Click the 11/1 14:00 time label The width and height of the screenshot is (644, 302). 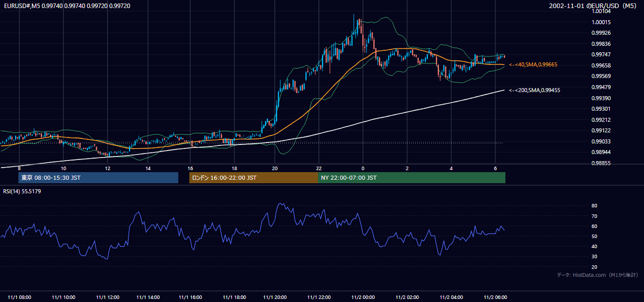click(x=148, y=297)
